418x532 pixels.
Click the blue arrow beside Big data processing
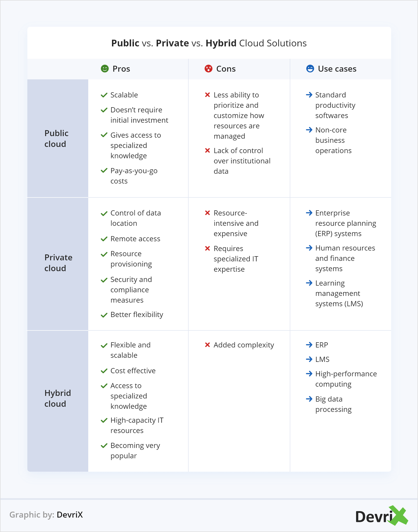[309, 399]
